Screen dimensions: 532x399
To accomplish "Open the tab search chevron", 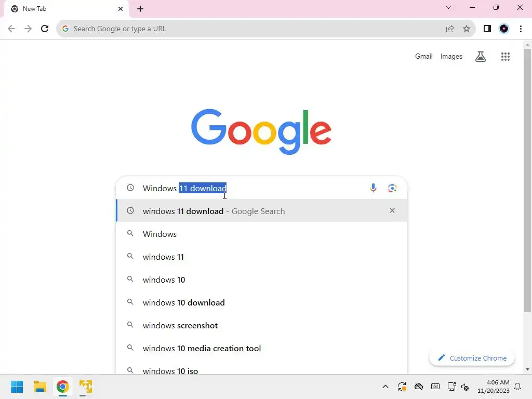I will pos(448,7).
